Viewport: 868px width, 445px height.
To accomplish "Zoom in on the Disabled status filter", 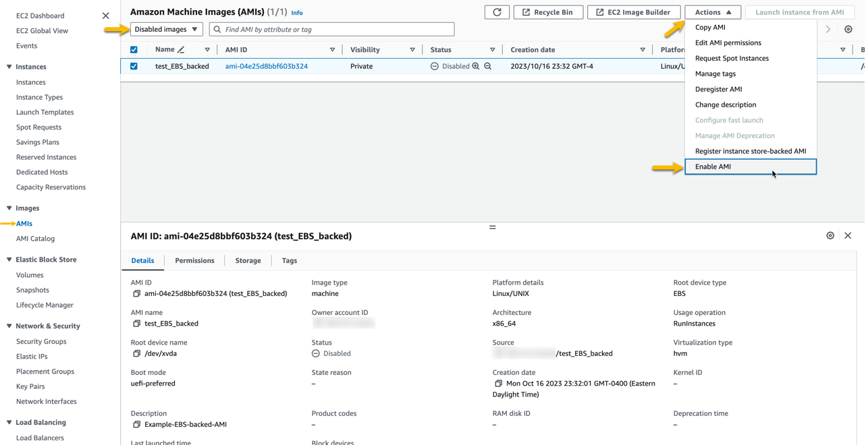I will (x=476, y=66).
